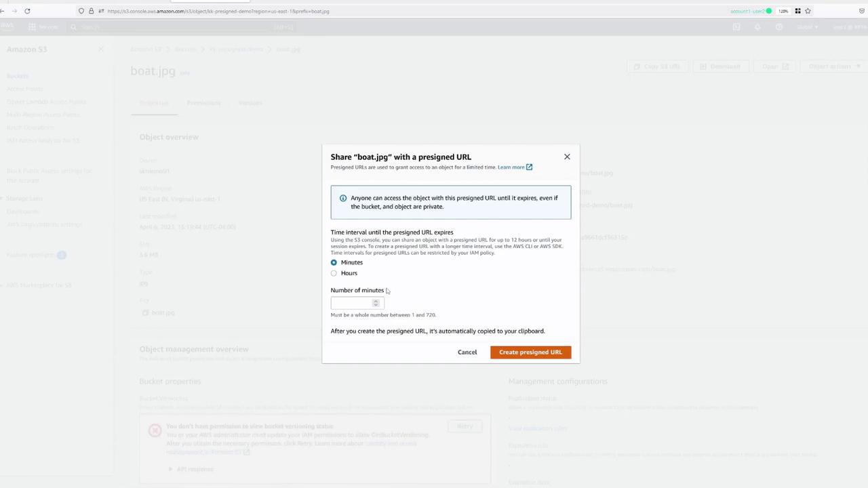868x488 pixels.
Task: Click the browser address bar URL
Action: [x=218, y=11]
